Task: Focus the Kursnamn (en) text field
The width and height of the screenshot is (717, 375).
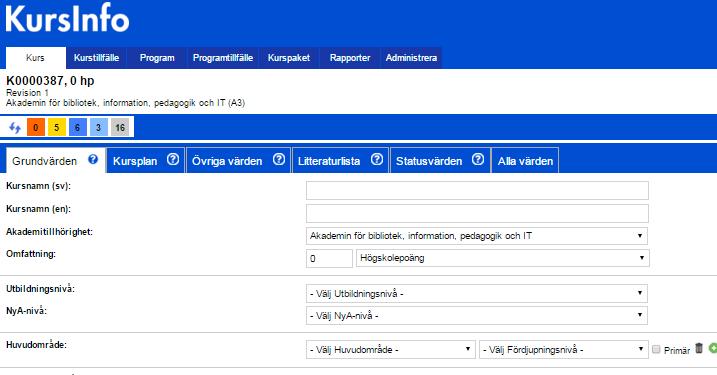Action: [x=477, y=214]
